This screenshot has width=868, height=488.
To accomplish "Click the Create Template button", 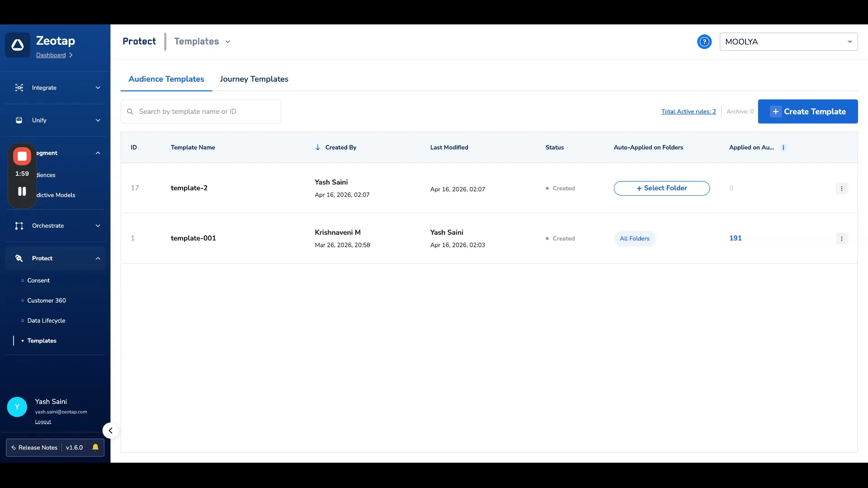I will coord(807,112).
